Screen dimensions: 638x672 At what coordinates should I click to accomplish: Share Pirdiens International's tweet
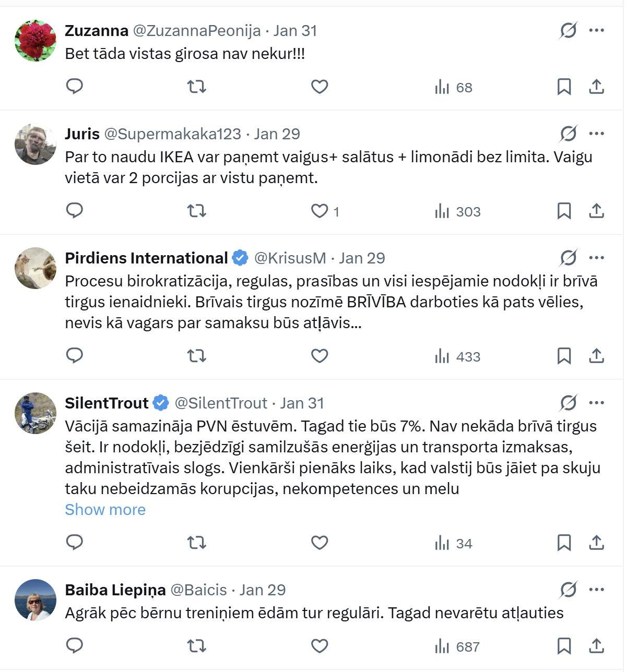click(596, 356)
